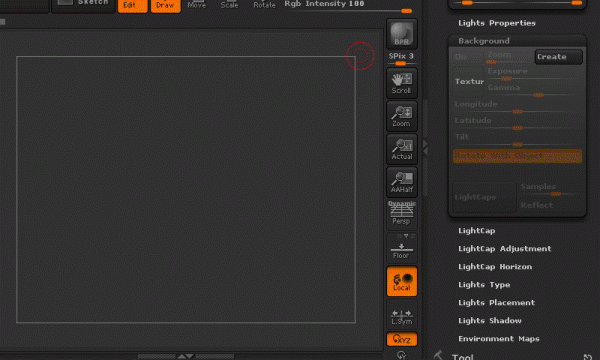
Task: Adjust the background Gamma slider
Action: coord(534,91)
